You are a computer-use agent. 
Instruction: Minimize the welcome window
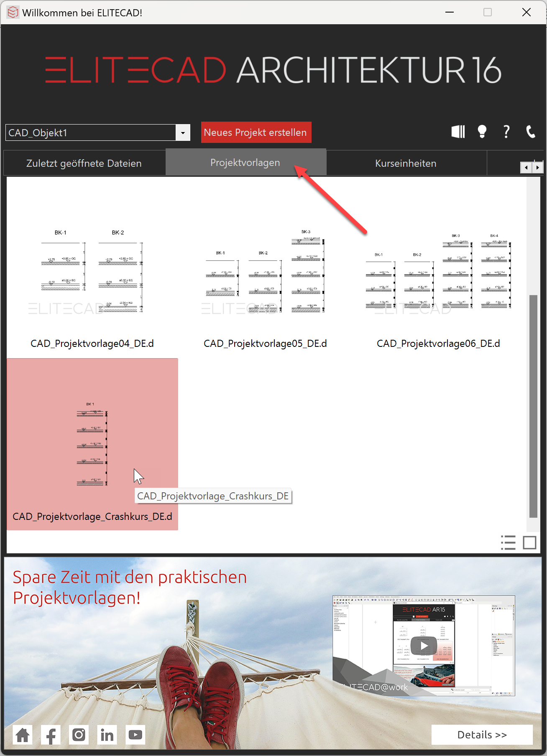(x=450, y=12)
